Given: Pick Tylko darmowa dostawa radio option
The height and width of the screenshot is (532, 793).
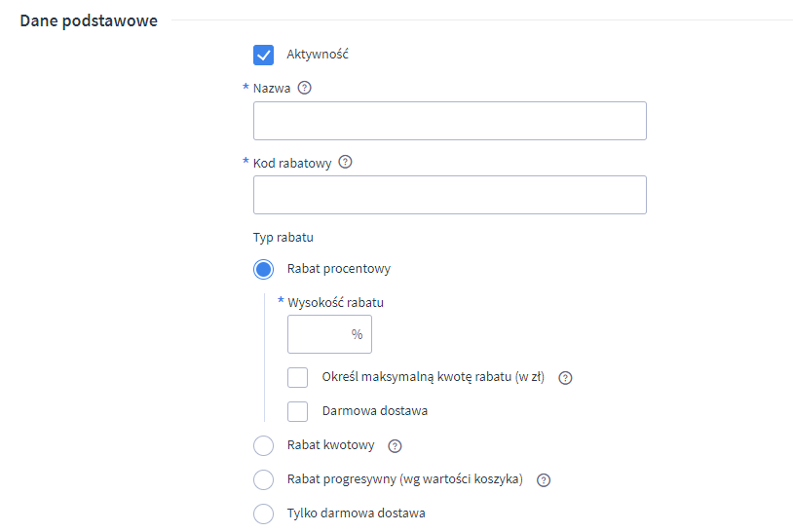Looking at the screenshot, I should point(263,513).
